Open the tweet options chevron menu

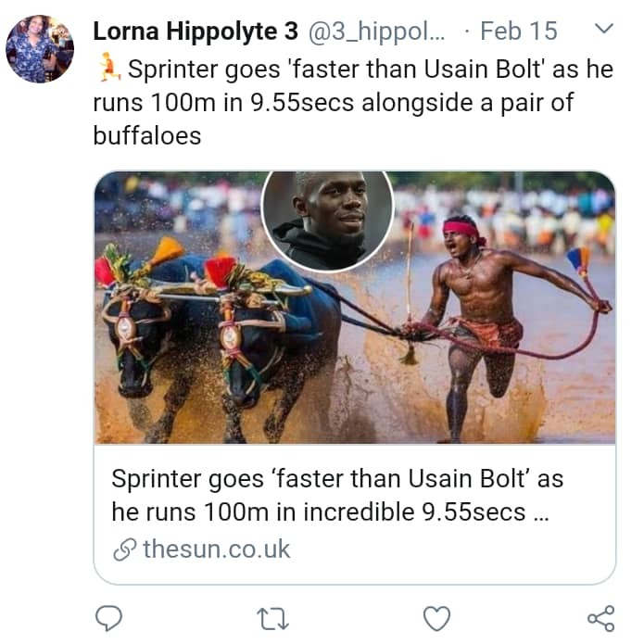click(602, 31)
